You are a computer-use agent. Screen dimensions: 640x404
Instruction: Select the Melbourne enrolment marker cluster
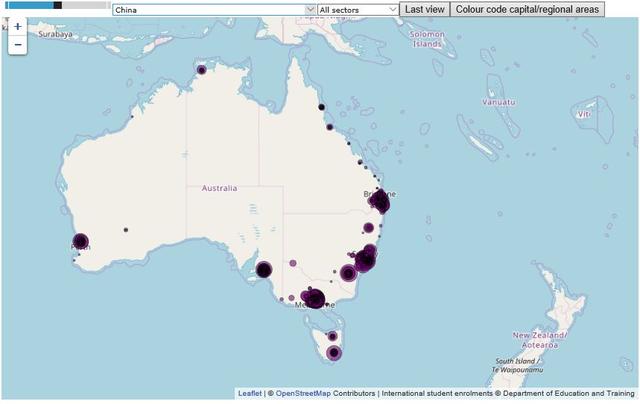pos(313,298)
